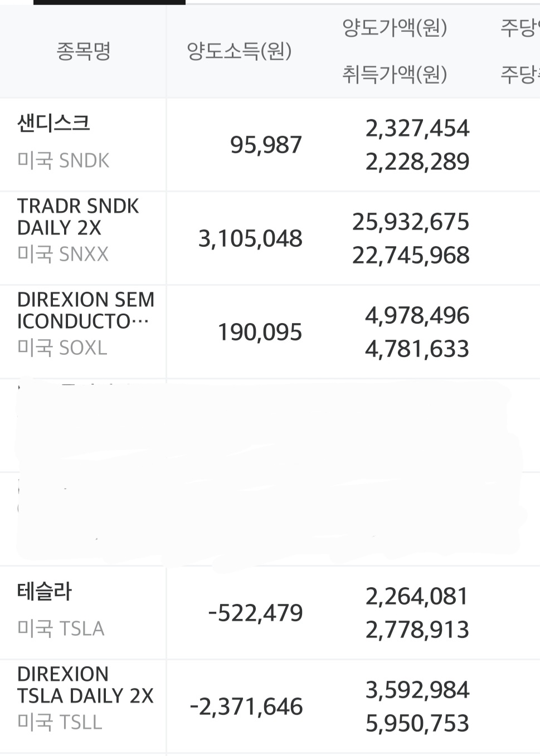
Task: Select the -522,479 loss value
Action: [255, 613]
